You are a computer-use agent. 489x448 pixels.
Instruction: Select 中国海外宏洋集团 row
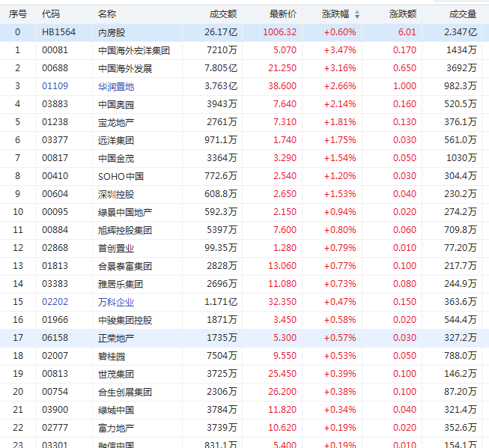244,50
